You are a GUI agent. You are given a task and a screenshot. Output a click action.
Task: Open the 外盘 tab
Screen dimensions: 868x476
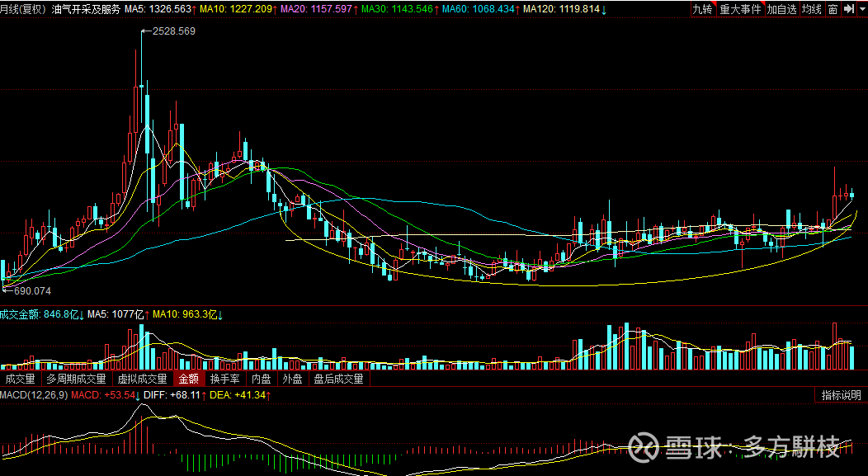(x=292, y=379)
